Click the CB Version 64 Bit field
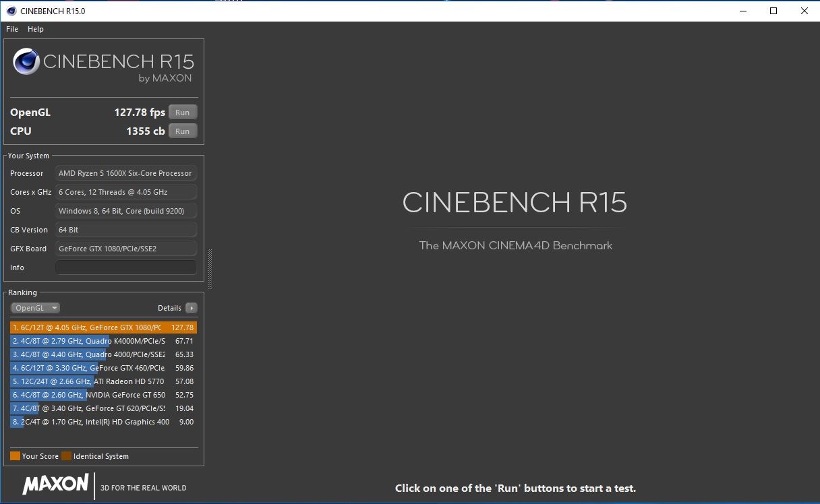Screen dimensions: 820x504 pos(126,230)
